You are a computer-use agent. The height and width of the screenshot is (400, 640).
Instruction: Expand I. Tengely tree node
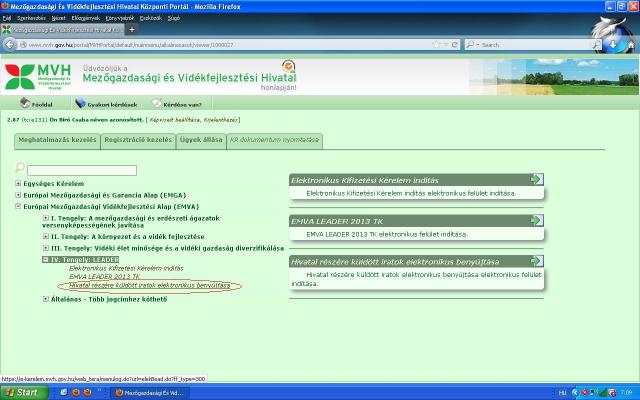(x=46, y=218)
